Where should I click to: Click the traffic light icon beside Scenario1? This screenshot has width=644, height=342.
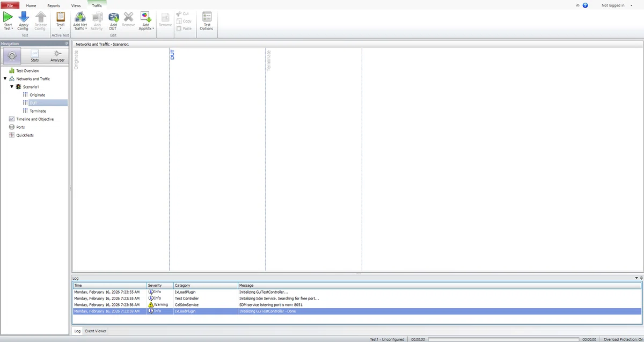[19, 86]
